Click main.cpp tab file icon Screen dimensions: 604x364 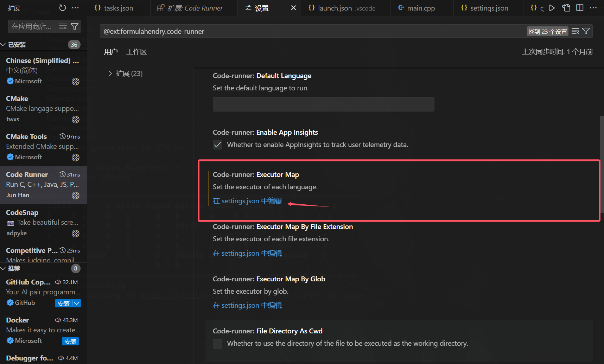click(401, 8)
